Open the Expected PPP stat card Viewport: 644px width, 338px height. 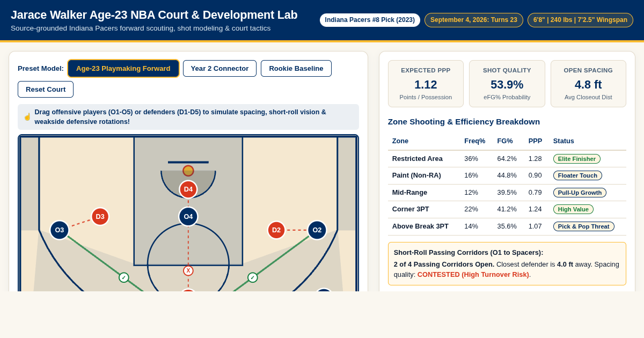coord(426,84)
